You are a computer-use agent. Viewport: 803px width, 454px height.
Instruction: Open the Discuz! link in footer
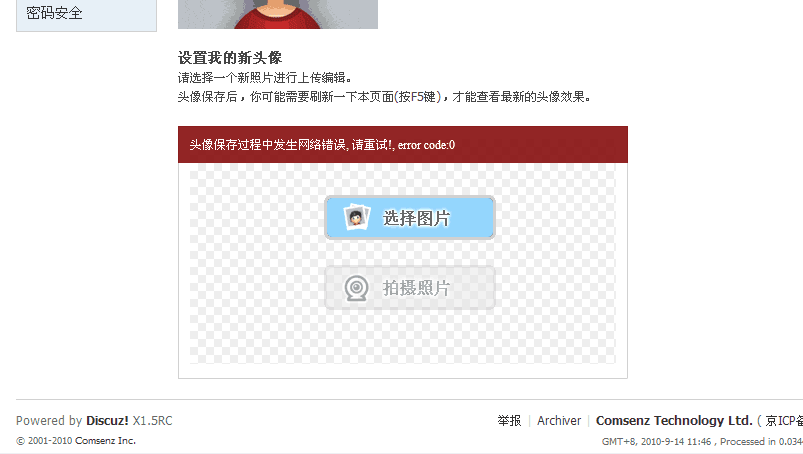pos(107,421)
